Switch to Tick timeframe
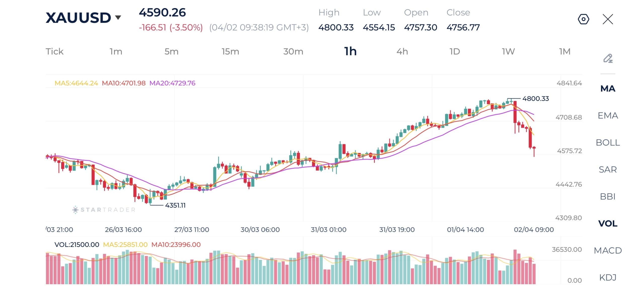 pyautogui.click(x=54, y=52)
